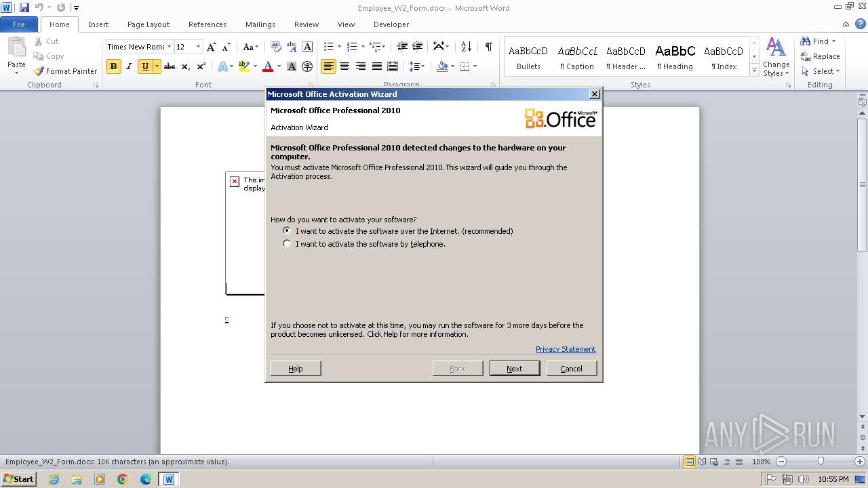Click Cancel in Activation Wizard
Screen dimensions: 868x488
click(572, 368)
